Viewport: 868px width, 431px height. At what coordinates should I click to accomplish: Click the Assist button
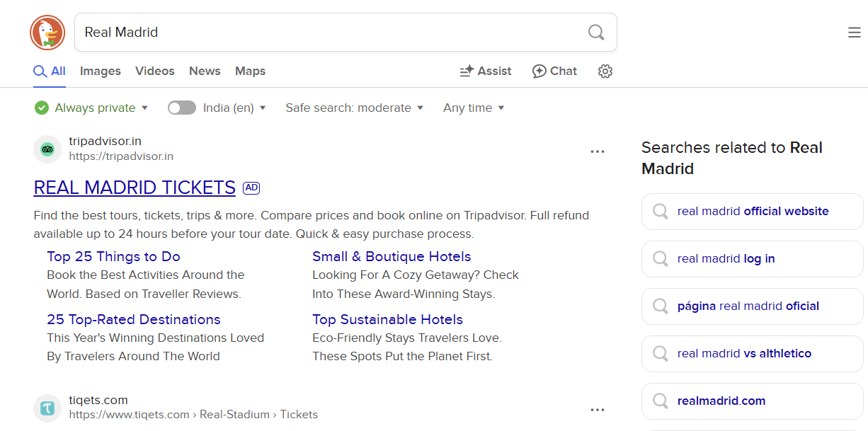(486, 71)
